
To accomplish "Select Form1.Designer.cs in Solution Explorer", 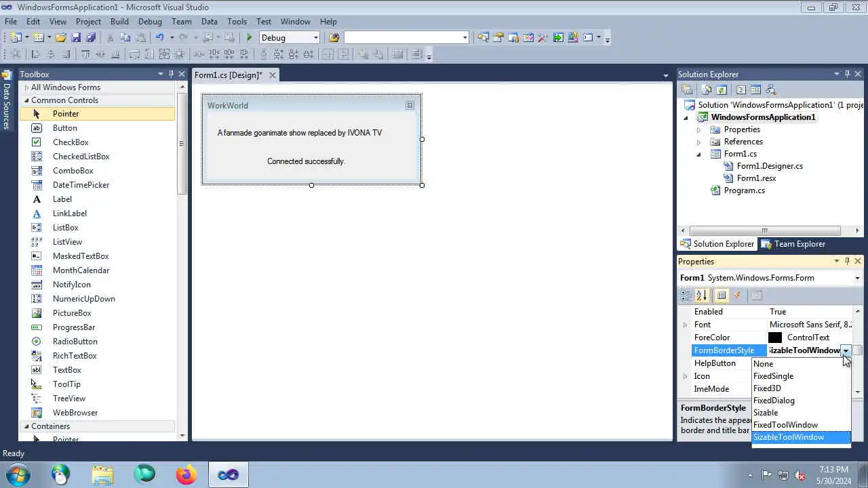I will (770, 166).
